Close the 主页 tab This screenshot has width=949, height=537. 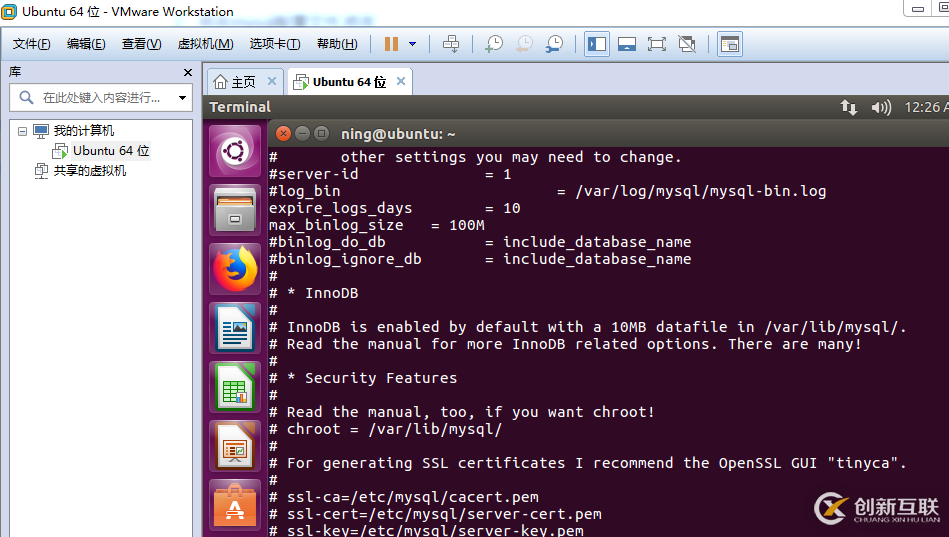click(x=272, y=81)
